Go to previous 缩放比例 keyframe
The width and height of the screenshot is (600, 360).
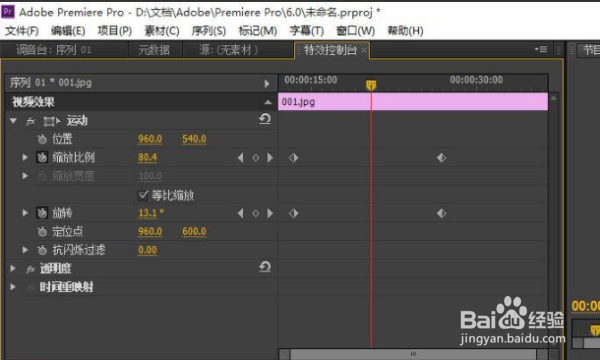pyautogui.click(x=240, y=158)
